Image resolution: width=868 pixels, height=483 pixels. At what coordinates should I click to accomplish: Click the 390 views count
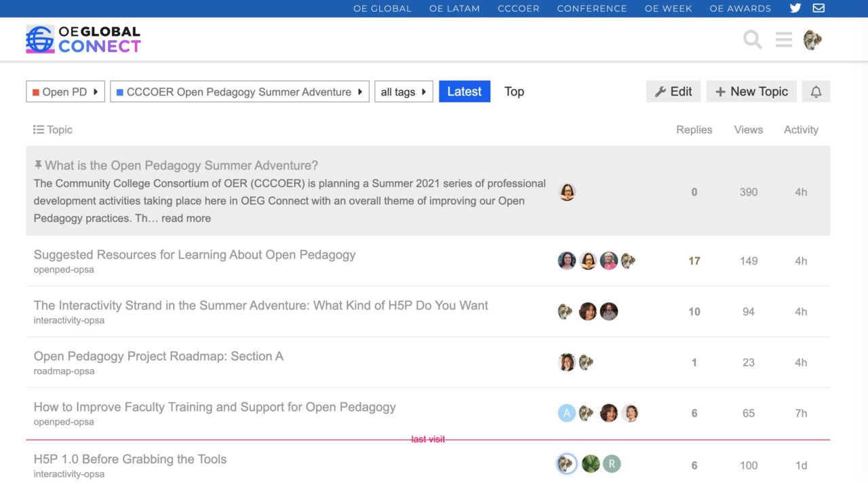click(x=749, y=192)
